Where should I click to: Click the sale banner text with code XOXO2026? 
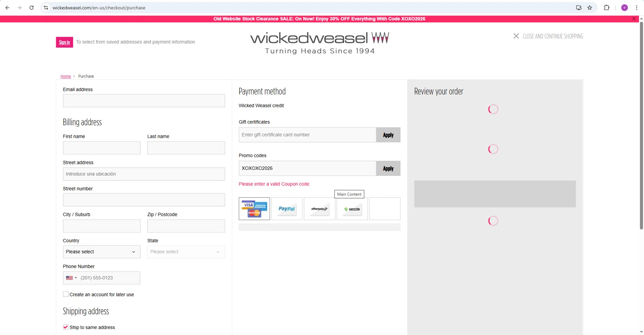tap(319, 19)
